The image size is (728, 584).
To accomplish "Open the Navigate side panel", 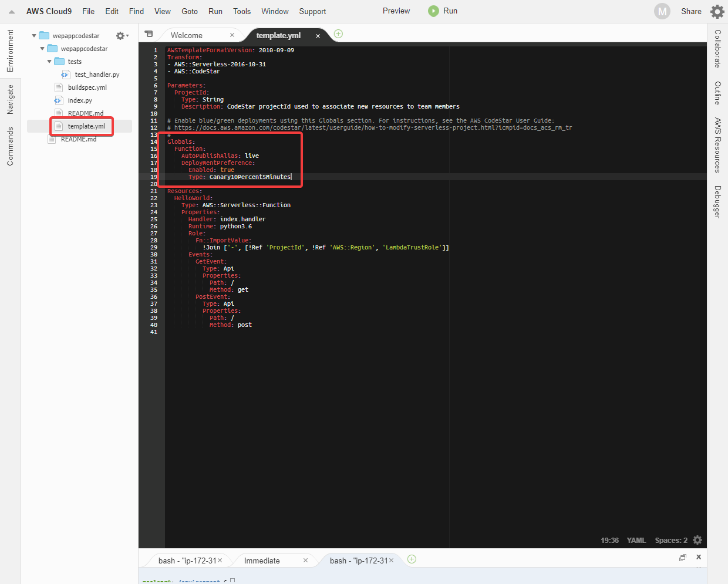I will point(10,99).
